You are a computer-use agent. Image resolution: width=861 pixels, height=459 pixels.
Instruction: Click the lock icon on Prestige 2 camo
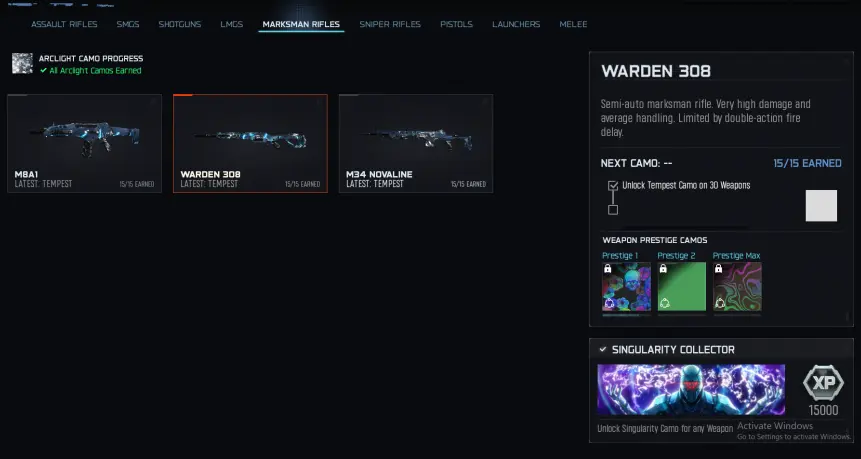663,268
